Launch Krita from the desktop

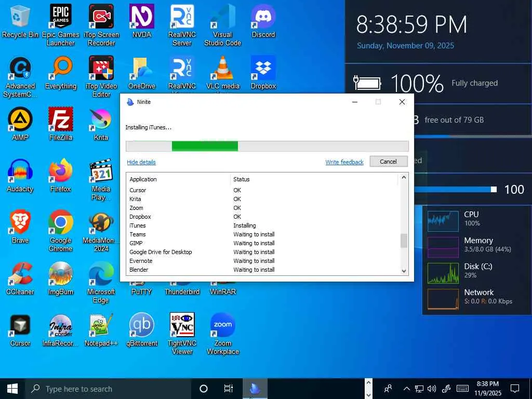pyautogui.click(x=101, y=124)
